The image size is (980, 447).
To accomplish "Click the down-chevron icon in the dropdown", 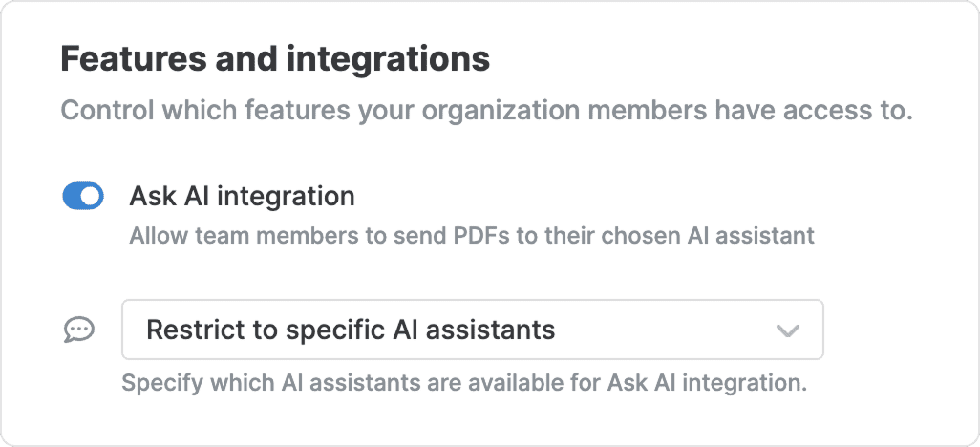I will pos(787,330).
